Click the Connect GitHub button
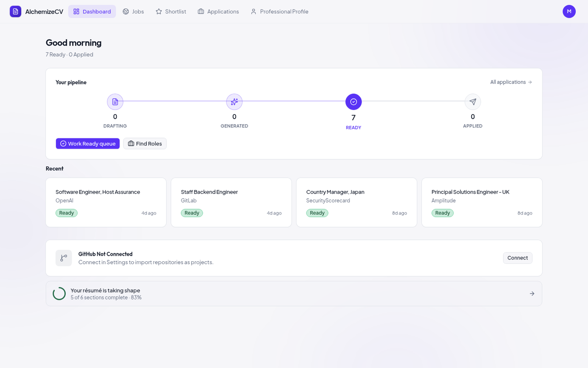The width and height of the screenshot is (588, 368). point(518,258)
